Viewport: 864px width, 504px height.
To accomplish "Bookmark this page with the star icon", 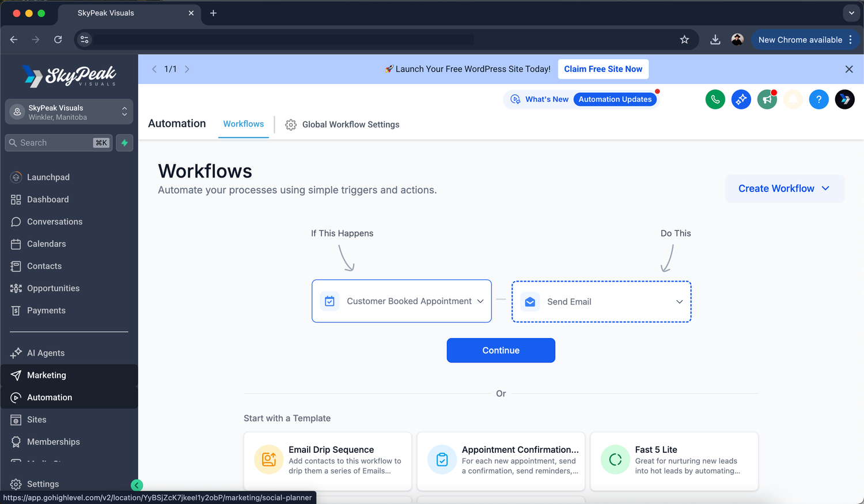I will (684, 40).
